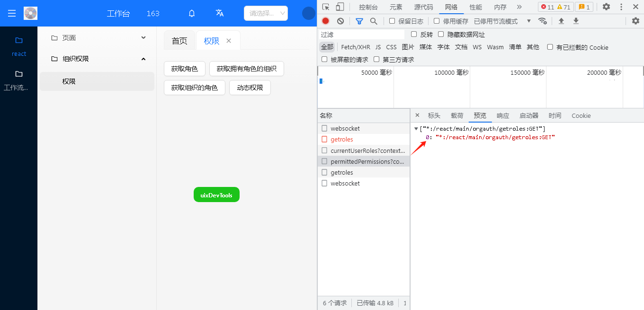Open the network search magnifier icon
The height and width of the screenshot is (310, 644).
pos(374,21)
